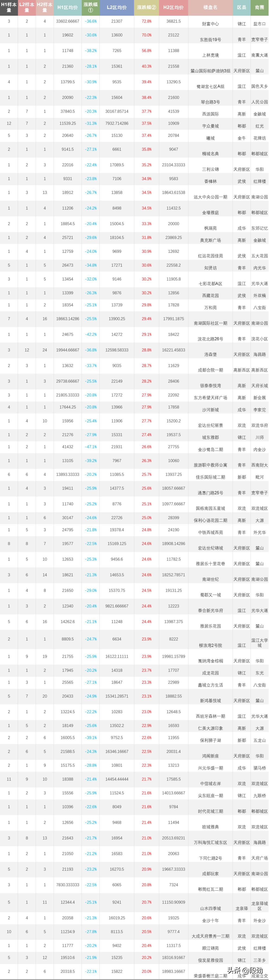Select the 南湖国际社区一期 cell
Image resolution: width=269 pixels, height=980 pixels.
click(x=210, y=323)
